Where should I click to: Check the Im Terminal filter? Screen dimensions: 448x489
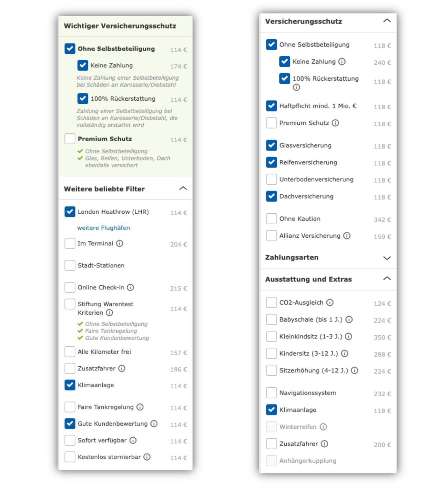(70, 243)
